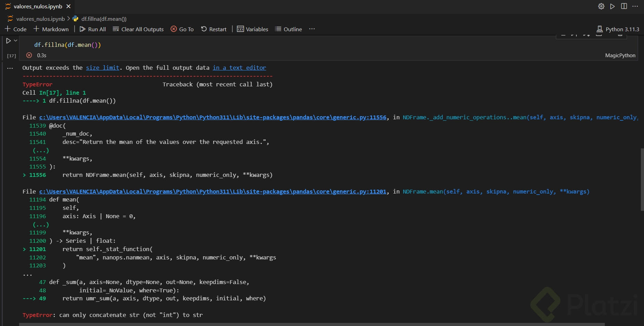Change the MagicPython cell language mode
644x326 pixels.
(620, 55)
